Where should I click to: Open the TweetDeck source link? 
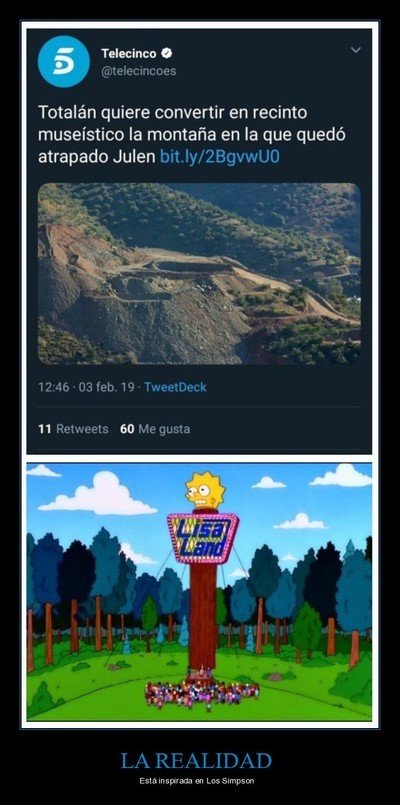point(175,387)
